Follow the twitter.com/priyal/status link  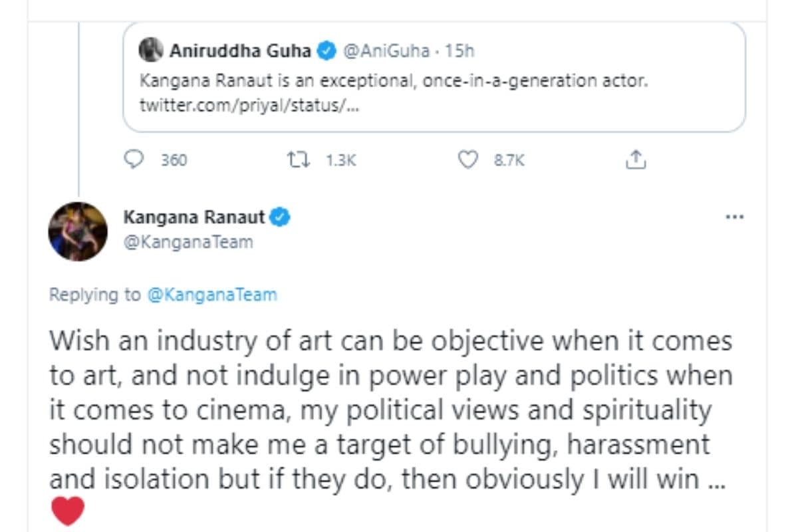249,105
